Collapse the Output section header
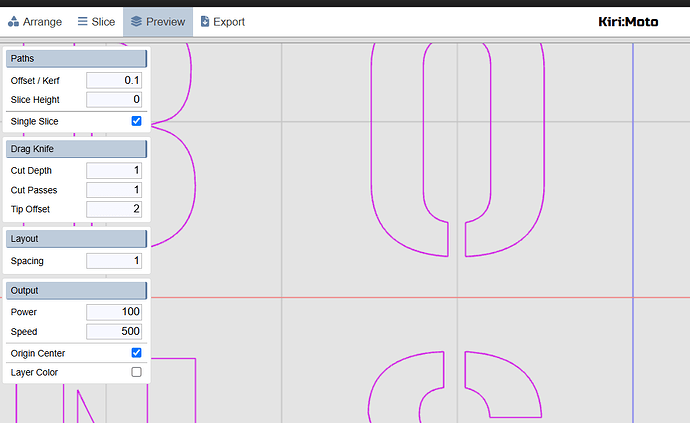This screenshot has width=690, height=423. 77,291
